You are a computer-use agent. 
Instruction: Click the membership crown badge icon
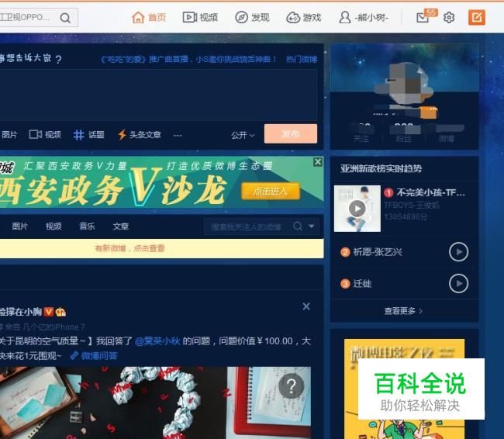(60, 312)
